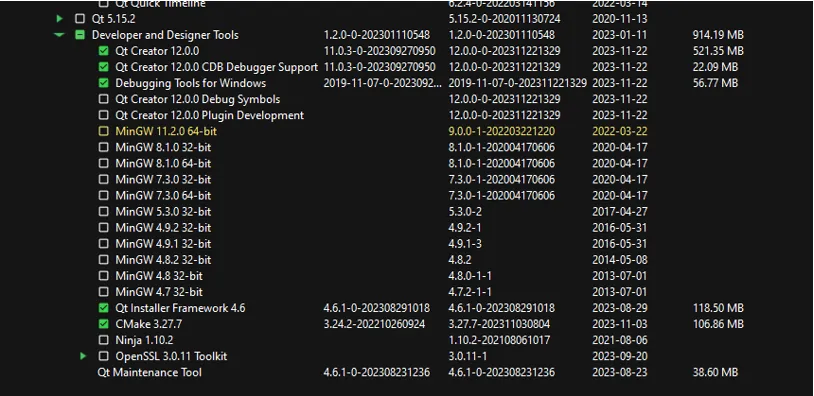Check the MinGW 7.3.0 32-bit checkbox
This screenshot has width=814, height=396.
click(x=104, y=180)
